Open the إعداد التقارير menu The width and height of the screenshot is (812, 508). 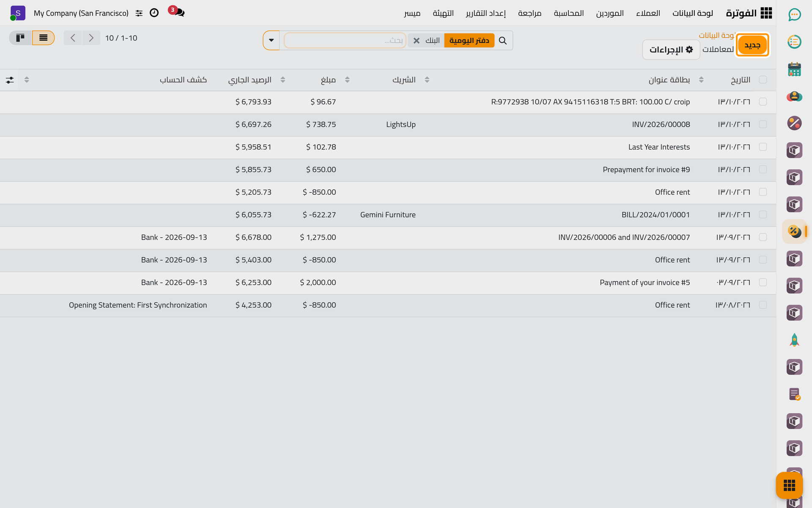click(486, 13)
